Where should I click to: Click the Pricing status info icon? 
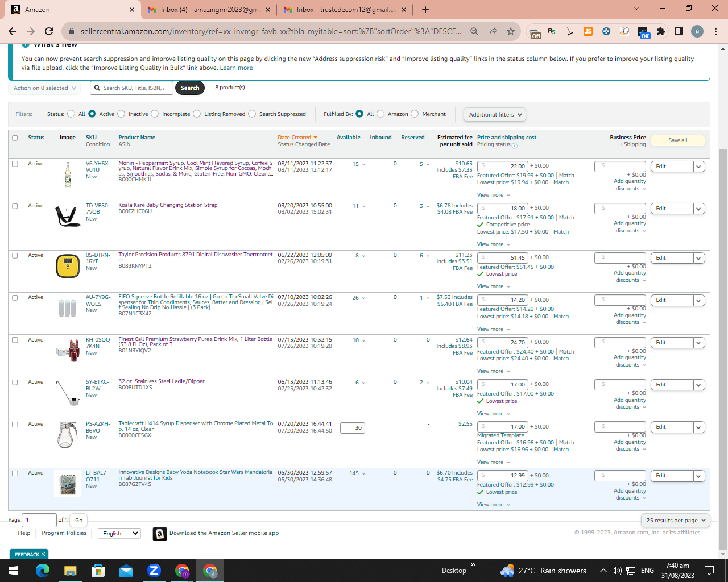pyautogui.click(x=514, y=145)
